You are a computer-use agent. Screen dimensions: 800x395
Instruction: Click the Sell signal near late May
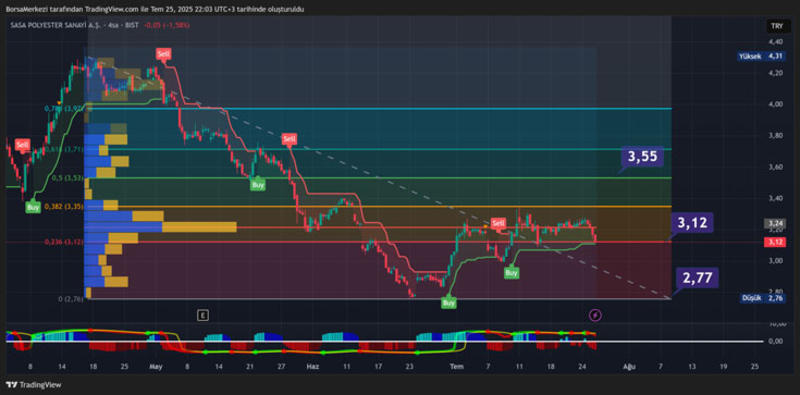click(289, 139)
